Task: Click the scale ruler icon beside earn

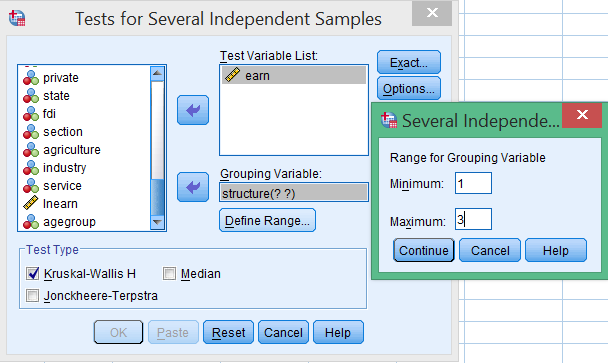Action: coord(232,75)
